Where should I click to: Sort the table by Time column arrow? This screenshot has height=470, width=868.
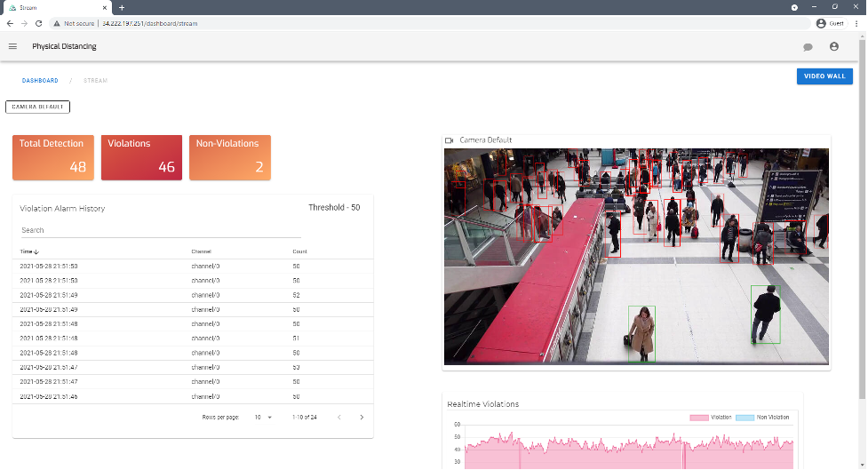pyautogui.click(x=36, y=252)
